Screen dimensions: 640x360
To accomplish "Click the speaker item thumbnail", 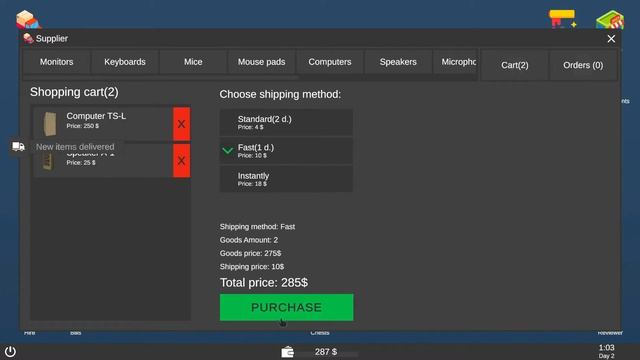I will point(48,162).
